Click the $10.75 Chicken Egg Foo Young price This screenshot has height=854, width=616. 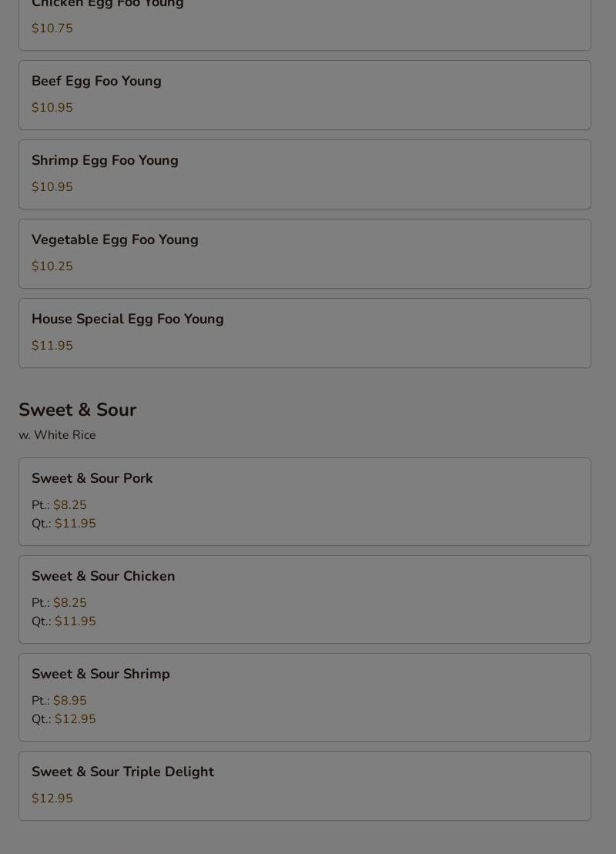tap(52, 28)
